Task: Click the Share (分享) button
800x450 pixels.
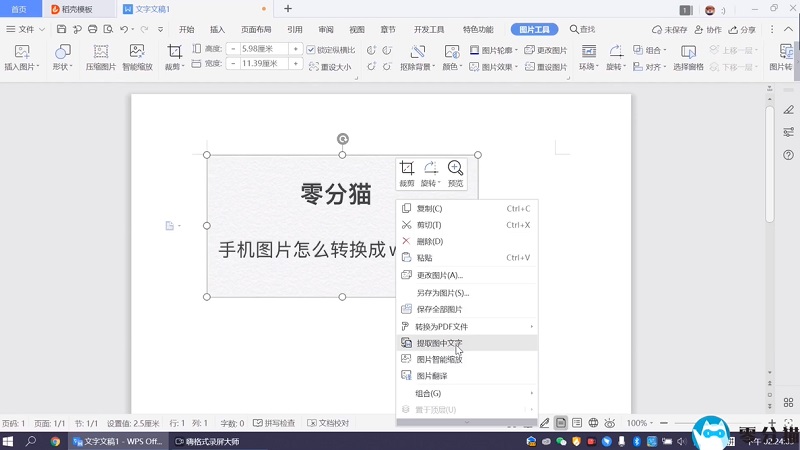Action: point(742,30)
